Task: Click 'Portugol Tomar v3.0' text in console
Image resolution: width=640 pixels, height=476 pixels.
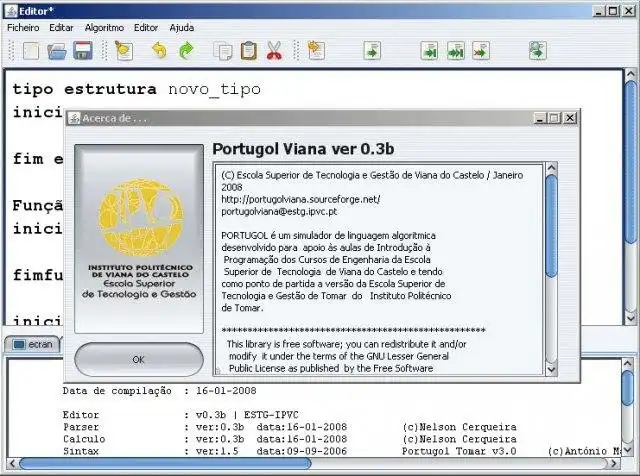Action: click(x=459, y=451)
